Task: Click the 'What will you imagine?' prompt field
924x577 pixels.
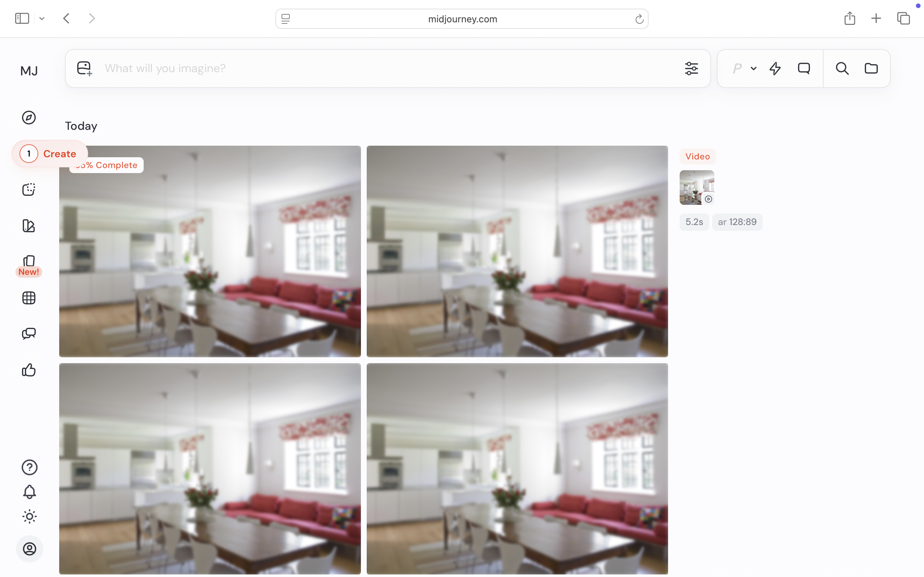Action: (382, 68)
